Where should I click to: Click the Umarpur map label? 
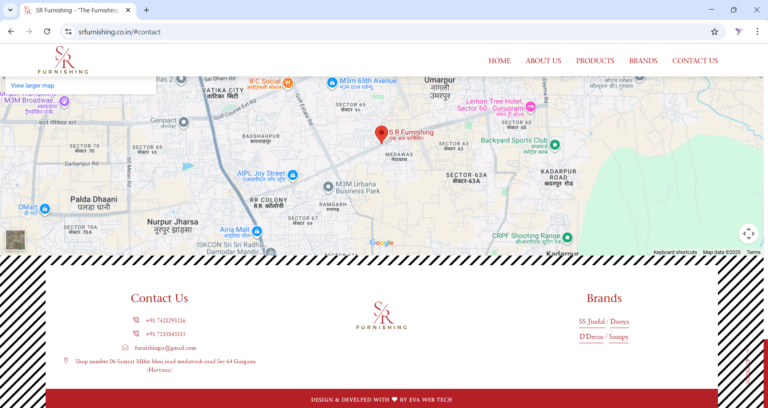click(440, 88)
